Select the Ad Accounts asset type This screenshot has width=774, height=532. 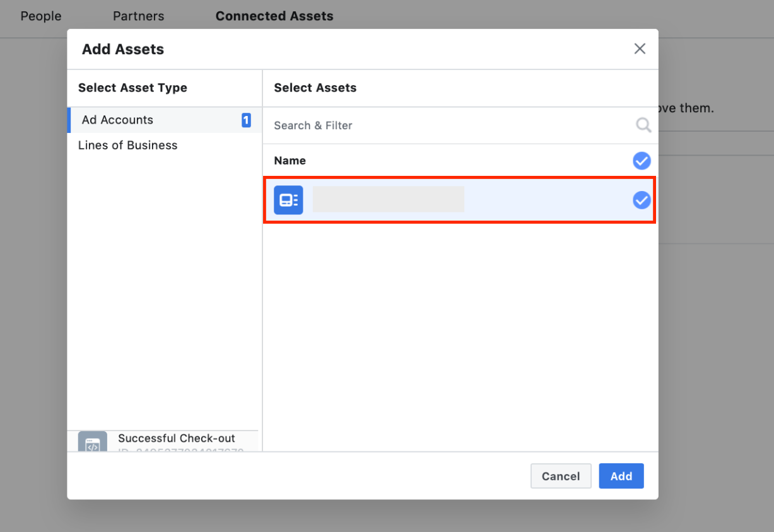[x=117, y=120]
